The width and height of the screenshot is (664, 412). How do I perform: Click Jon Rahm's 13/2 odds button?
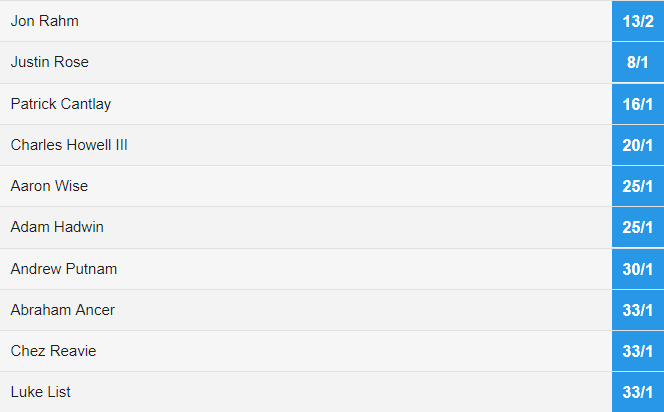tap(637, 21)
